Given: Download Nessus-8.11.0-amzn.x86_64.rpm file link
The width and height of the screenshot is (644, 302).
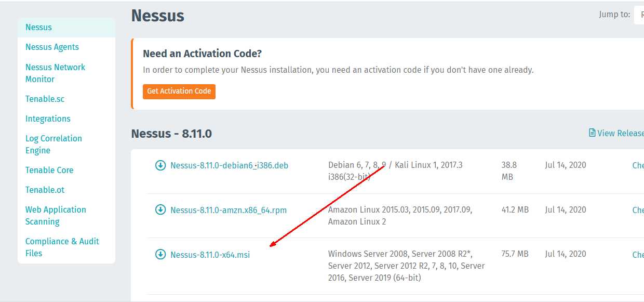Looking at the screenshot, I should [229, 210].
